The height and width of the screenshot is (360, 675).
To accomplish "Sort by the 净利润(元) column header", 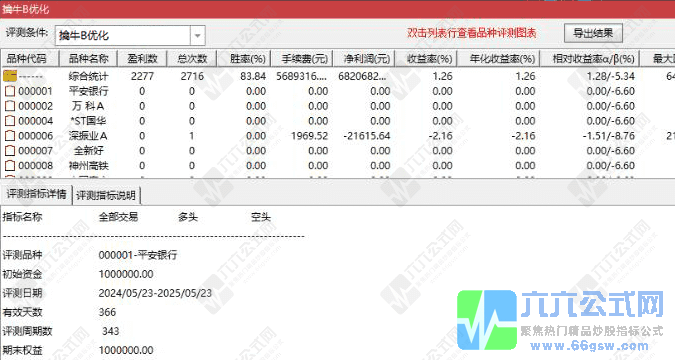I will (x=364, y=59).
